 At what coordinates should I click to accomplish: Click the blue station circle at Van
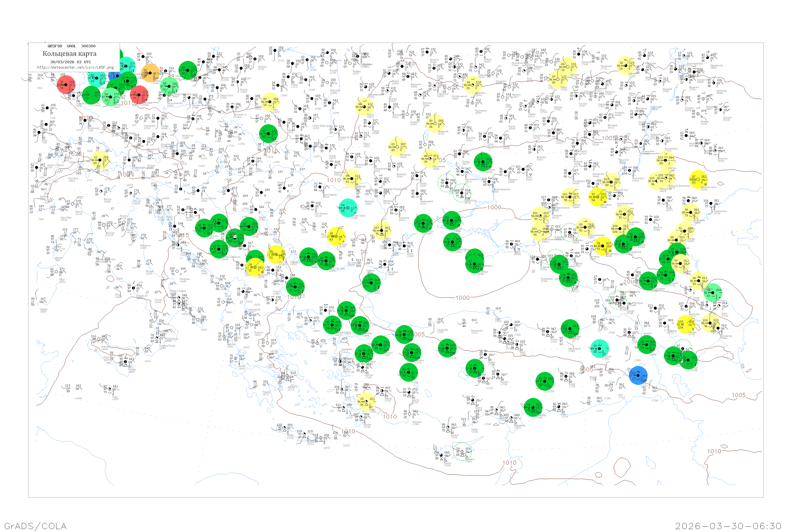(x=638, y=375)
